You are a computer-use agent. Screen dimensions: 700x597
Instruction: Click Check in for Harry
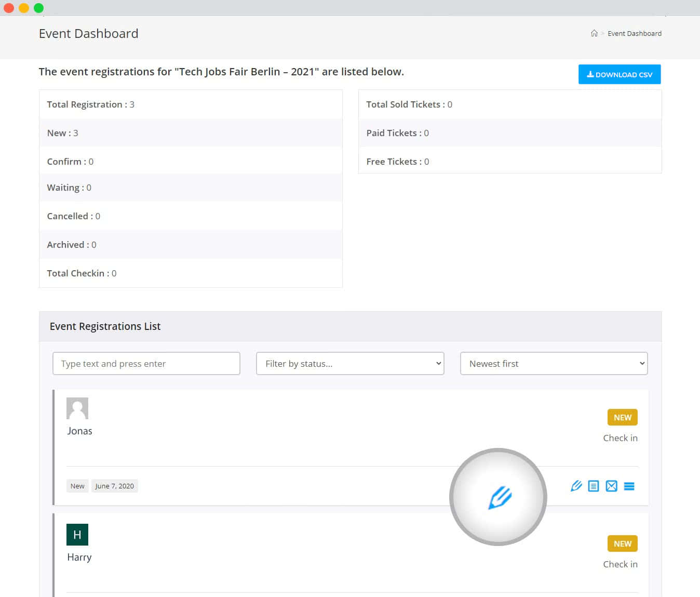pos(620,564)
